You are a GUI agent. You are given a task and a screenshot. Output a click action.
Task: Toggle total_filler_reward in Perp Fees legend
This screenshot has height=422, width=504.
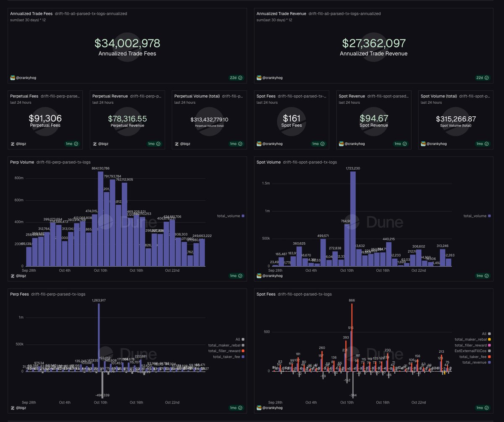tap(226, 351)
